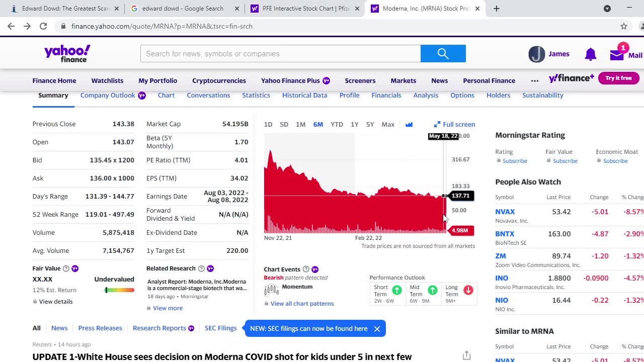Click the Yahoo Finance Plus logo in navigation bar
This screenshot has width=644, height=362.
tap(571, 78)
